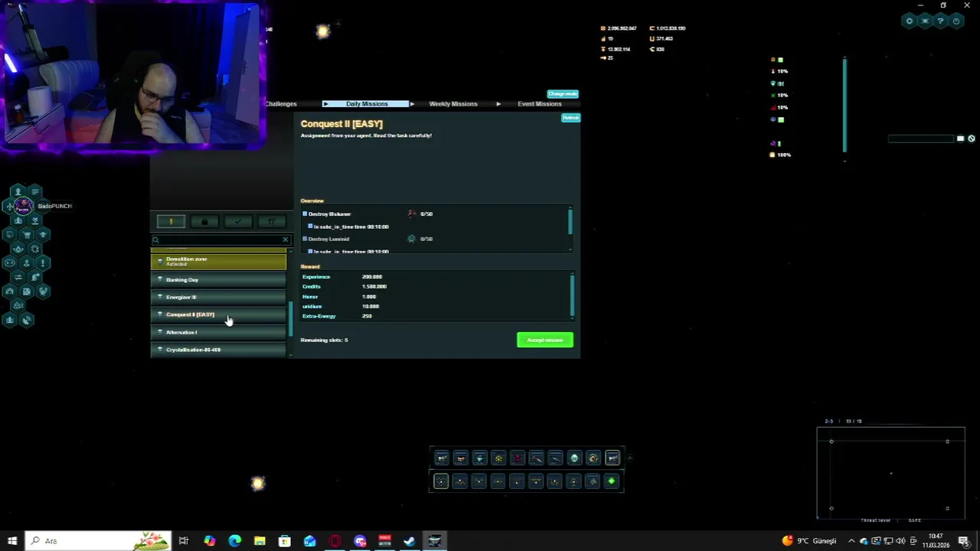Show hidden system tray icons
The height and width of the screenshot is (551, 980).
[x=851, y=541]
